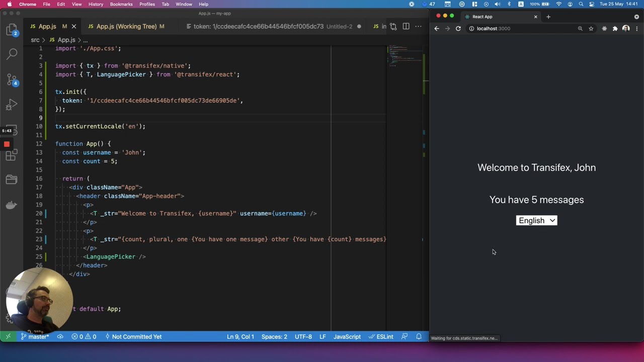
Task: Open Chrome extensions puzzle icon
Action: tap(615, 29)
